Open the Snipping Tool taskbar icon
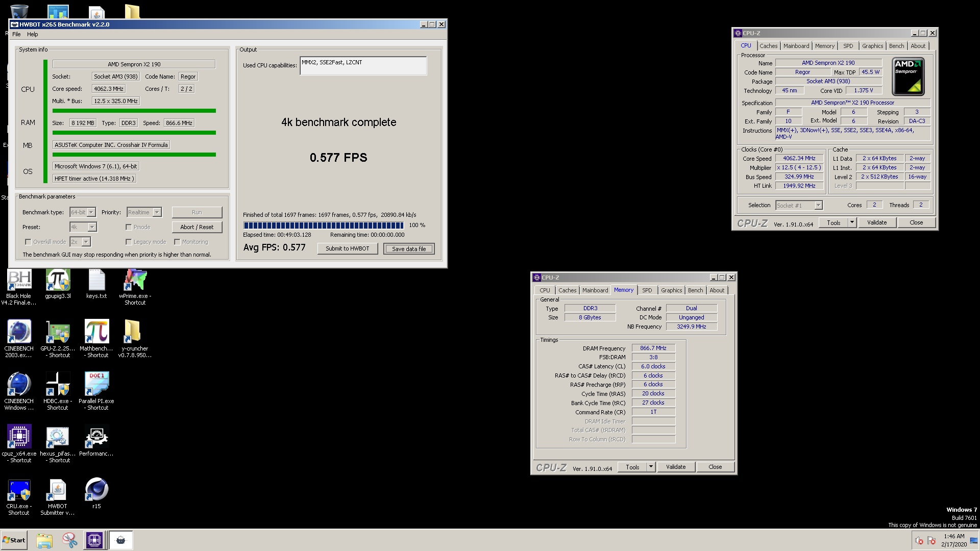Screen dimensions: 980x551 69,540
